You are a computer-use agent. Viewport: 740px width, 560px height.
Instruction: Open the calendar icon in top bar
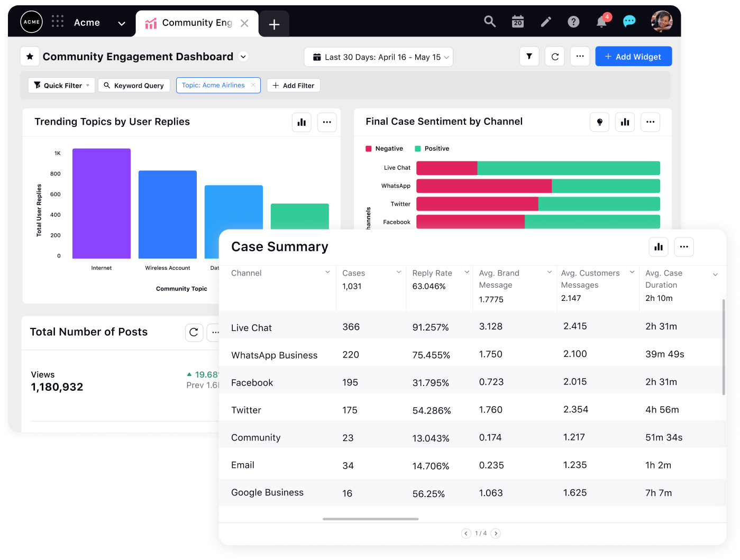[x=518, y=22]
